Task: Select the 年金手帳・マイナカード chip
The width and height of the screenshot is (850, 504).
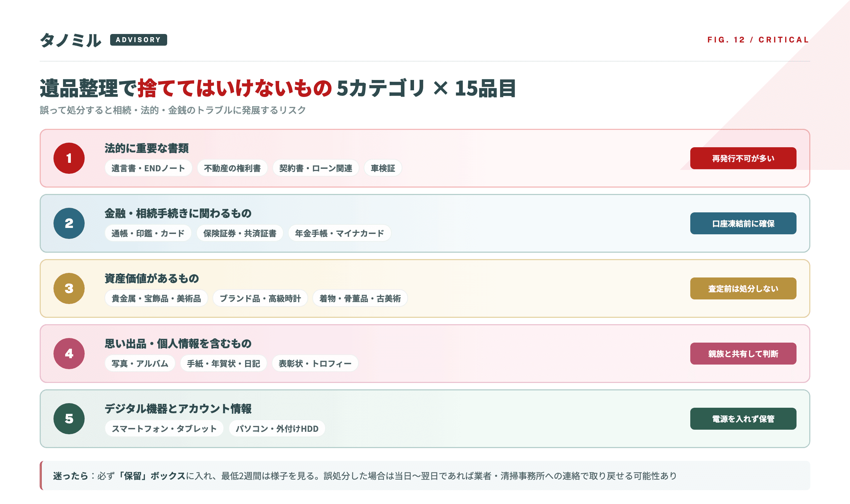Action: point(340,233)
